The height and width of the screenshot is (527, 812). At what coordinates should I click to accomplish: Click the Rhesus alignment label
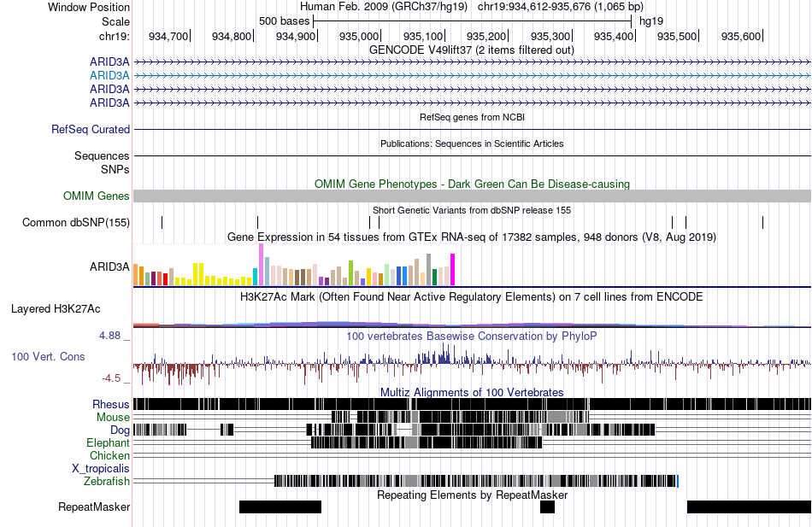pos(111,404)
